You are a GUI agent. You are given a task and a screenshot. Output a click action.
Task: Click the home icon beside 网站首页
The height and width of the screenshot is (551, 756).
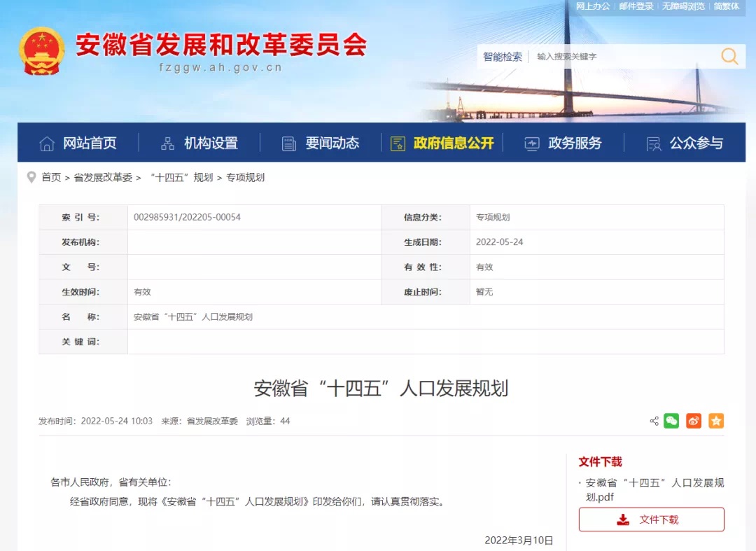47,144
